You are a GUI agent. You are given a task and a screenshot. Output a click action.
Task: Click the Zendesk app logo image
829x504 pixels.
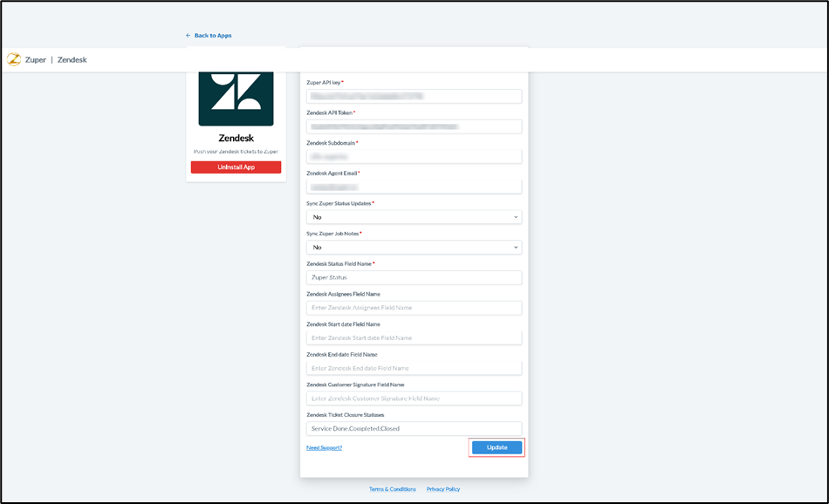(236, 99)
